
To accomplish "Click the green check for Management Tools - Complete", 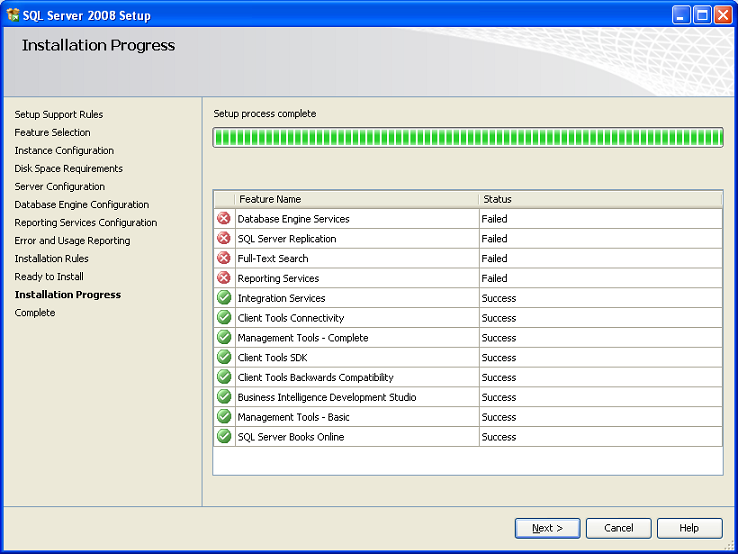I will coord(224,337).
